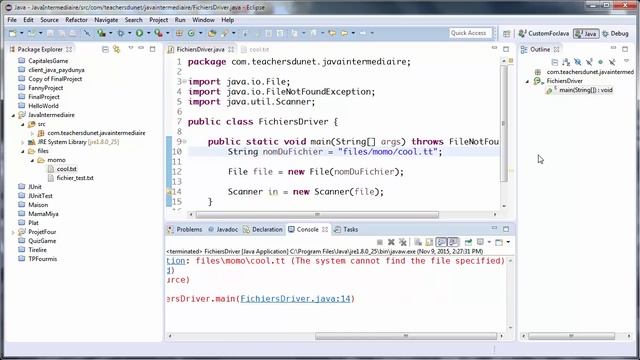640x360 pixels.
Task: Click Collapse All in Package Explorer
Action: (x=105, y=49)
